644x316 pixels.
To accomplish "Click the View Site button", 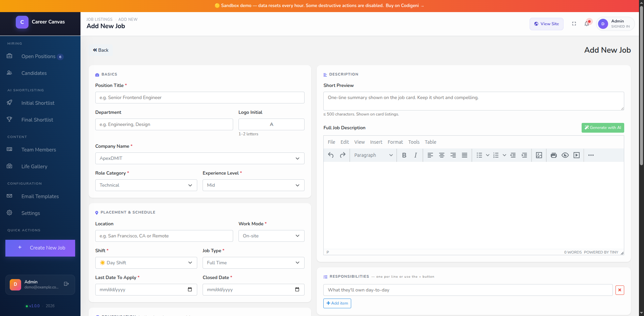I will 546,24.
